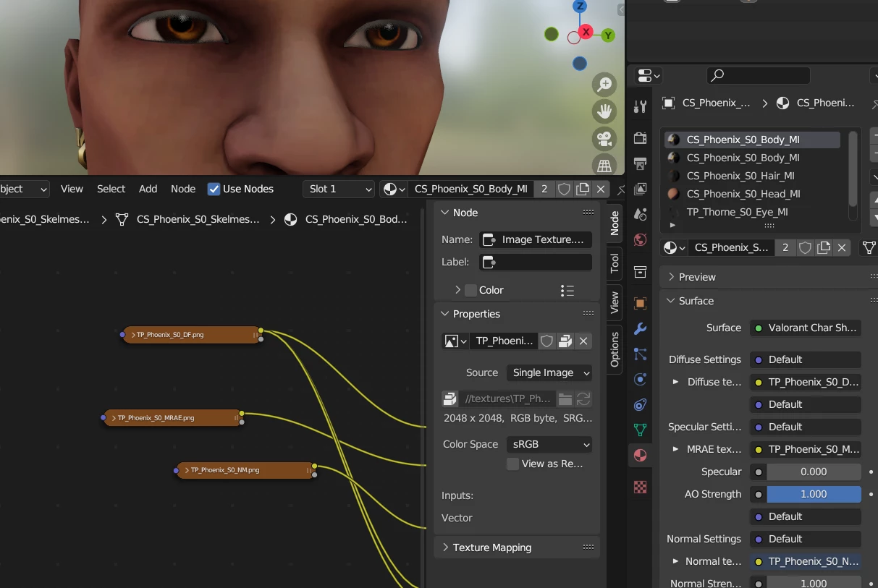Viewport: 878px width, 588px height.
Task: Unlink material X in node editor header
Action: 601,189
